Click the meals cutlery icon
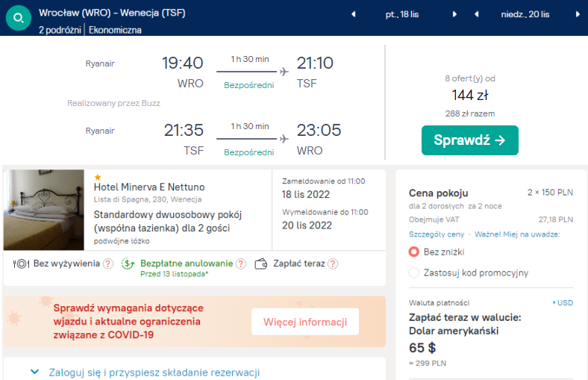 tap(21, 264)
